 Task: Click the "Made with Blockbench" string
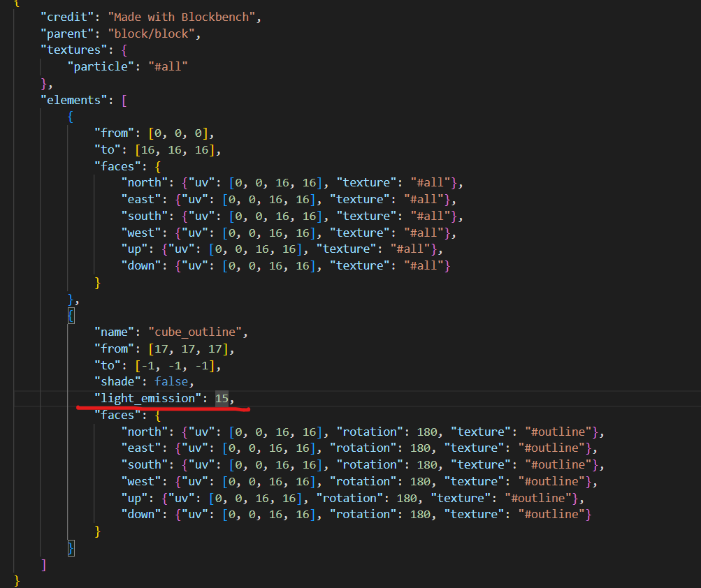tap(182, 17)
